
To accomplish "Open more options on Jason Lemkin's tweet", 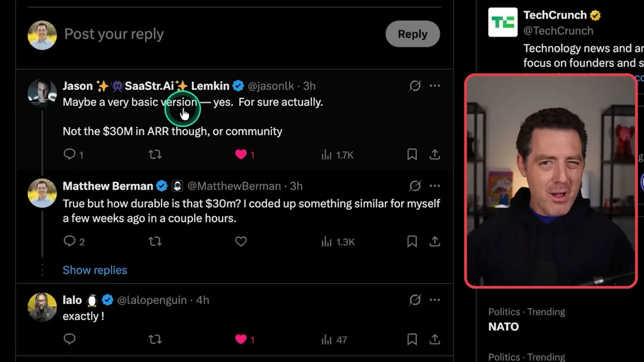I will click(435, 86).
